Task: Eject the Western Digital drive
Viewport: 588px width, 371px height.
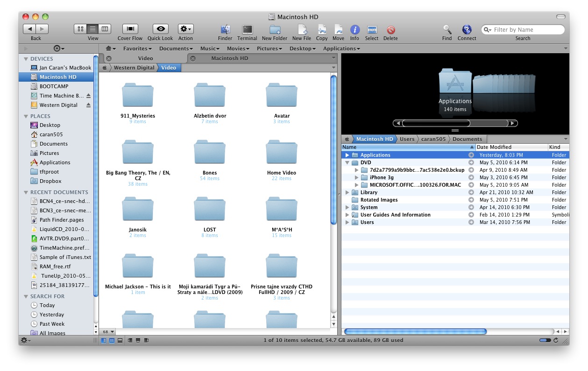Action: [x=89, y=105]
